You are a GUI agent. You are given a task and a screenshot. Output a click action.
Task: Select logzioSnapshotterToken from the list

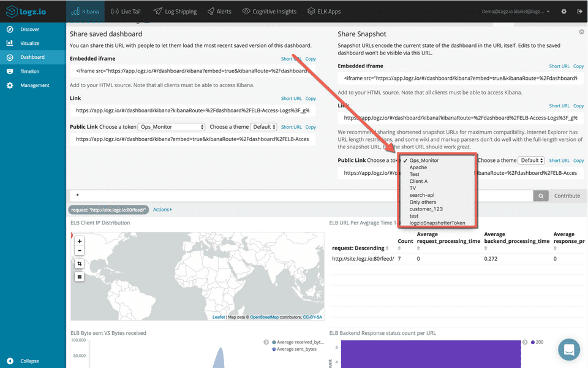[x=437, y=223]
